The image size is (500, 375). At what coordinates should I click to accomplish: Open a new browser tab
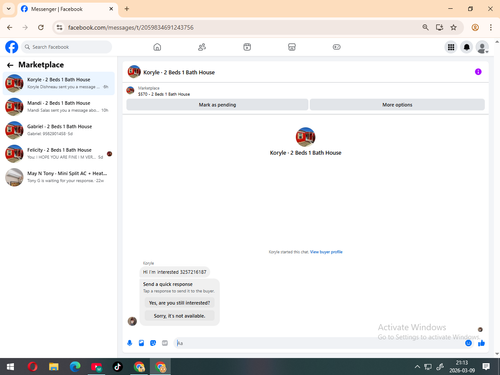127,9
